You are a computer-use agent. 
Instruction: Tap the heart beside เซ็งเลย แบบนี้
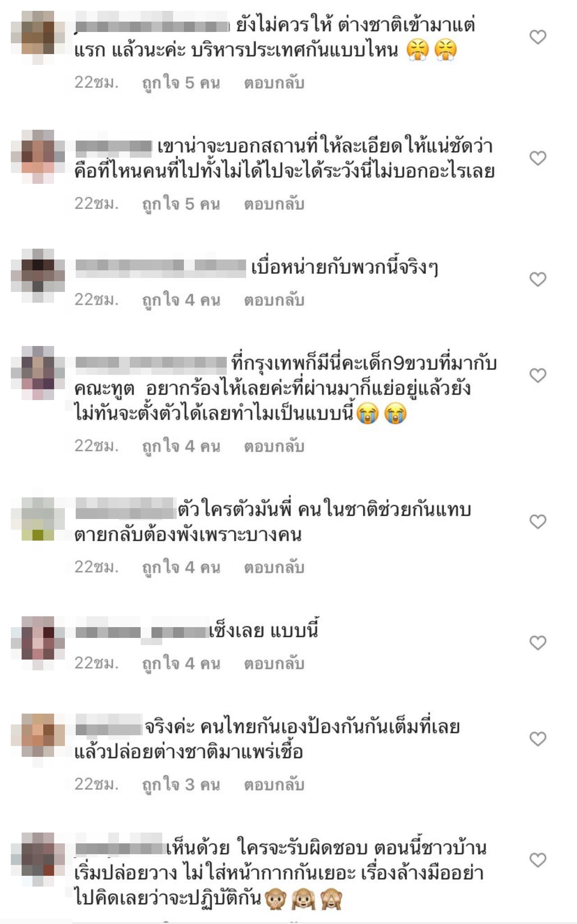pos(537,642)
